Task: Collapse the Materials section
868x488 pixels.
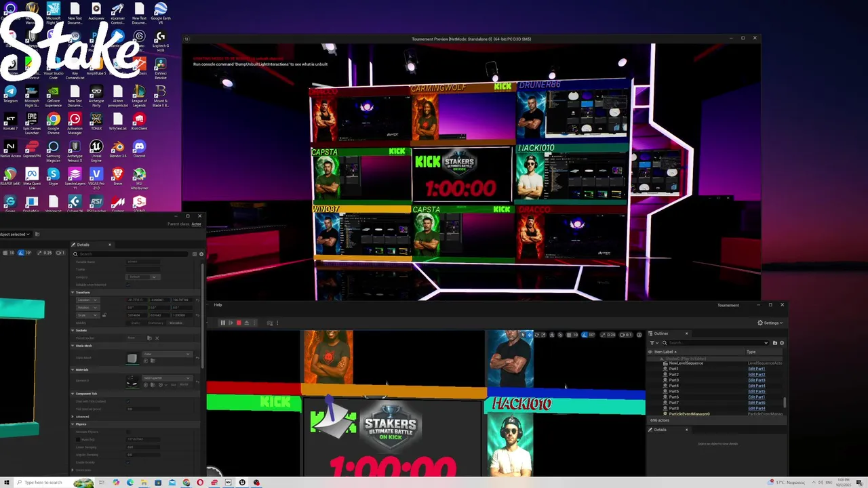Action: [x=73, y=369]
